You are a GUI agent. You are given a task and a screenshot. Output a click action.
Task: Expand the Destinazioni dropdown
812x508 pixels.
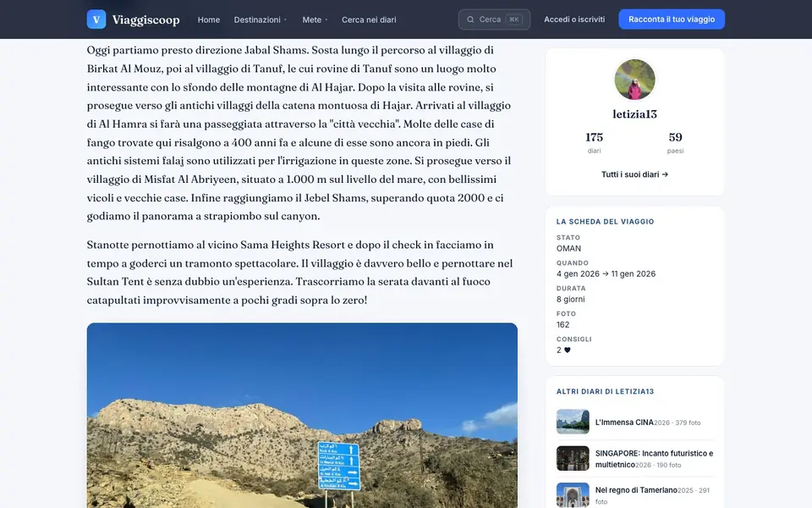[260, 19]
